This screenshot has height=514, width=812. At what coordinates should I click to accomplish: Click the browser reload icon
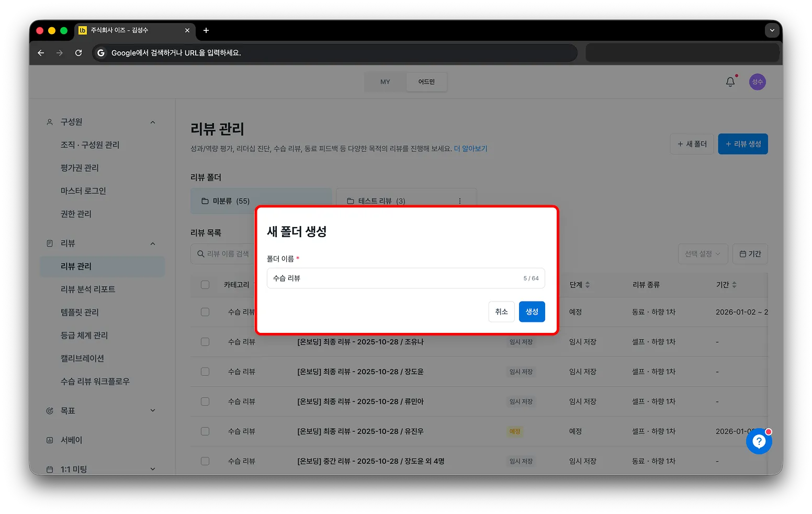coord(78,53)
